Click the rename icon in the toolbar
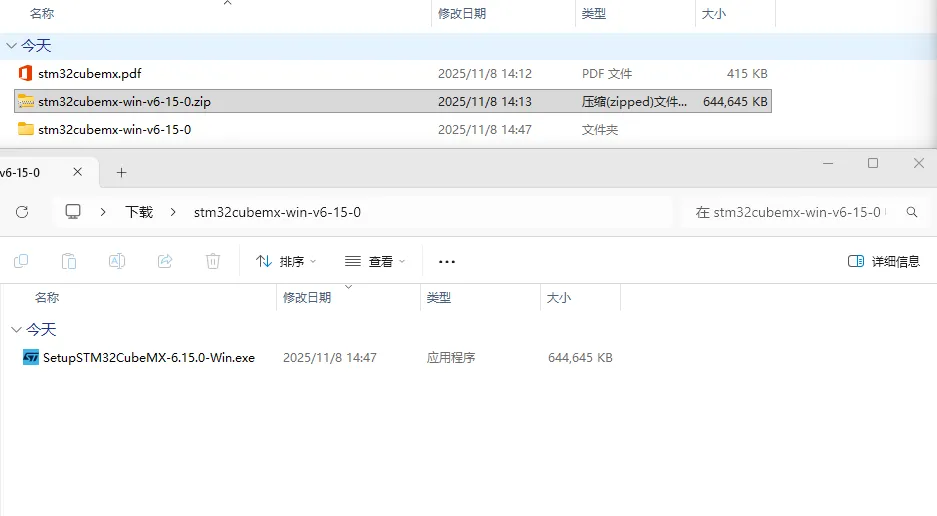The width and height of the screenshot is (937, 516). pyautogui.click(x=117, y=261)
